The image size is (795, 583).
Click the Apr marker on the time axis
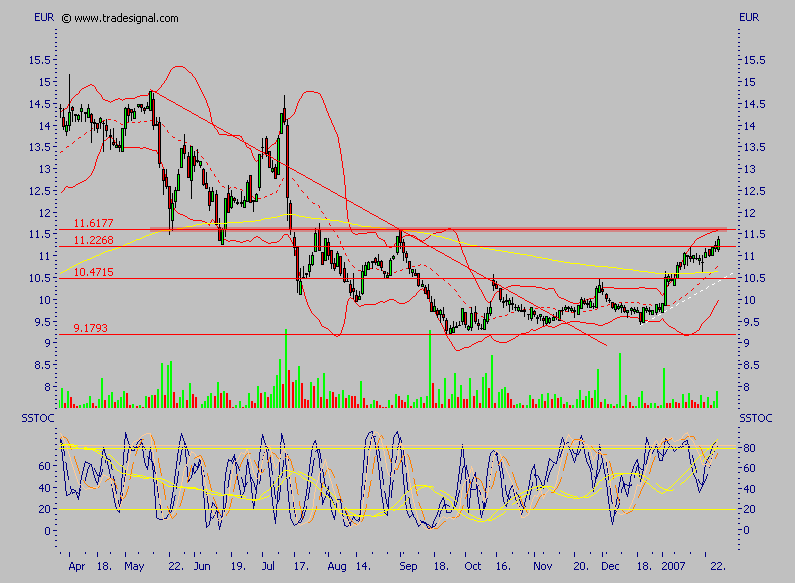(77, 564)
